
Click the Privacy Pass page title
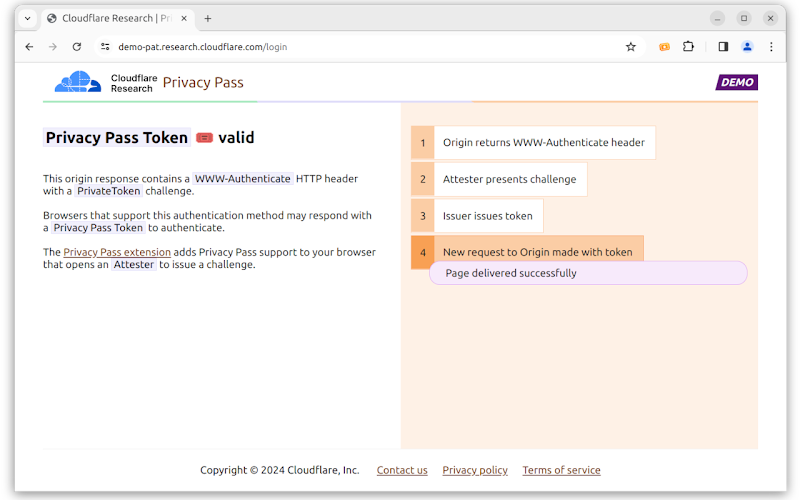pyautogui.click(x=203, y=83)
